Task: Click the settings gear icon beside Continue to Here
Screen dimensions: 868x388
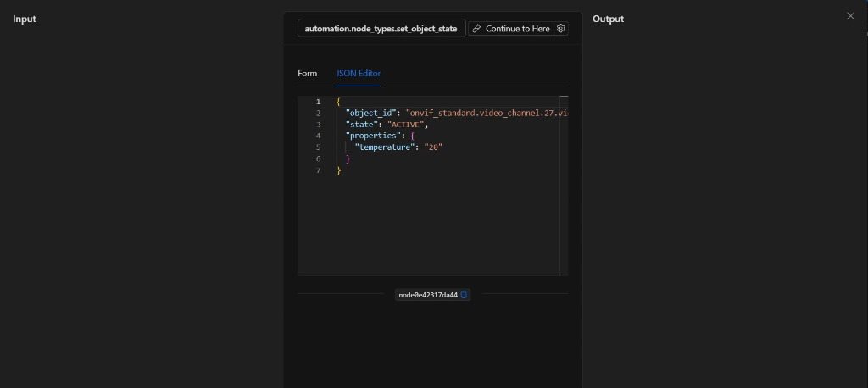Action: coord(561,28)
